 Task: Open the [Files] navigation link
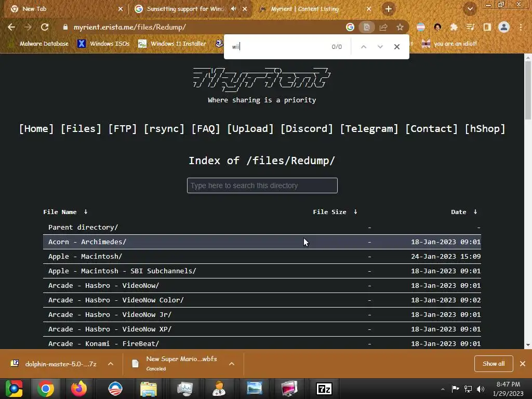pos(81,129)
